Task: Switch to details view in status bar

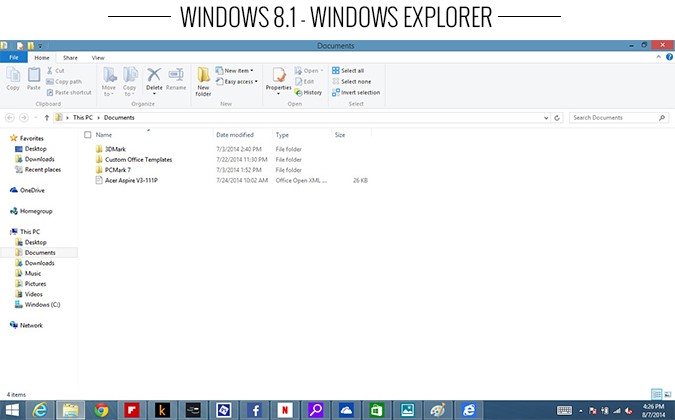Action: (x=656, y=395)
